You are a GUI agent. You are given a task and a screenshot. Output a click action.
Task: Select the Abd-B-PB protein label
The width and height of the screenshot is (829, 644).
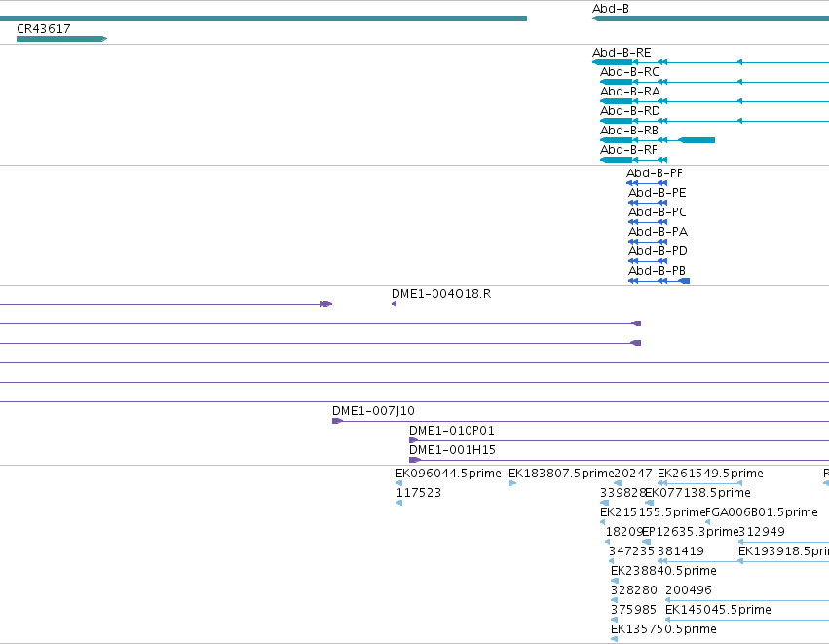tap(657, 271)
